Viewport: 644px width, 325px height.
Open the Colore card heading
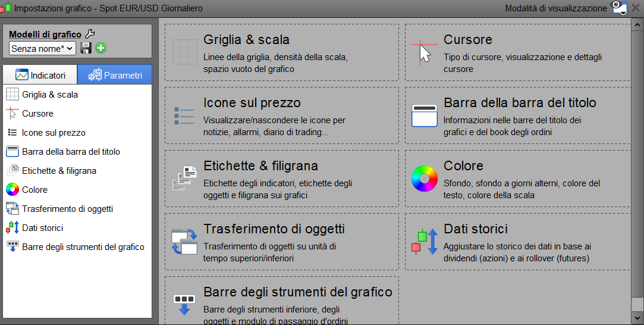tap(463, 165)
